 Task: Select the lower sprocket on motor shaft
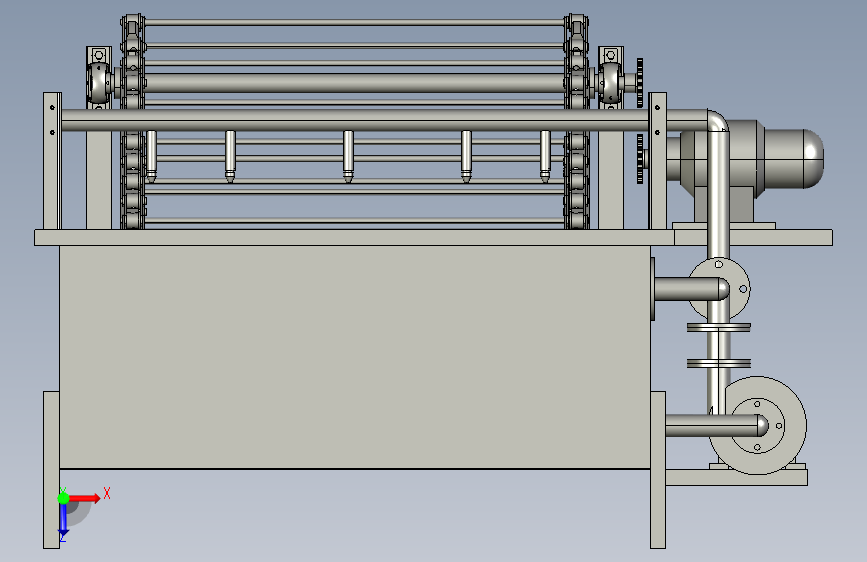coord(640,159)
